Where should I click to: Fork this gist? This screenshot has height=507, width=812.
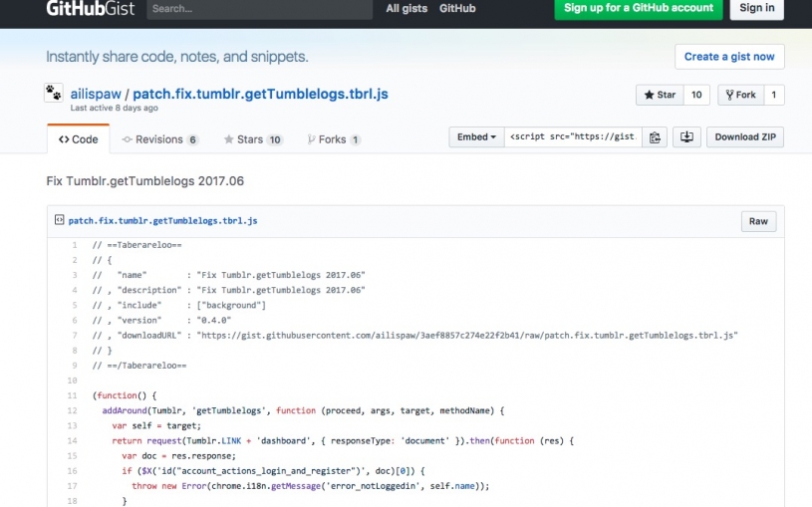pyautogui.click(x=740, y=95)
